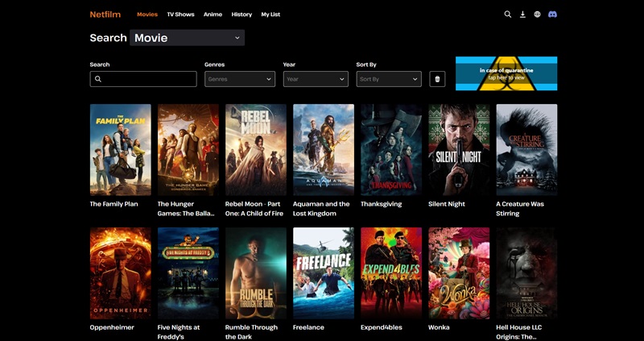Screen dimensions: 644x341
Task: Open the My List tab
Action: [x=270, y=15]
